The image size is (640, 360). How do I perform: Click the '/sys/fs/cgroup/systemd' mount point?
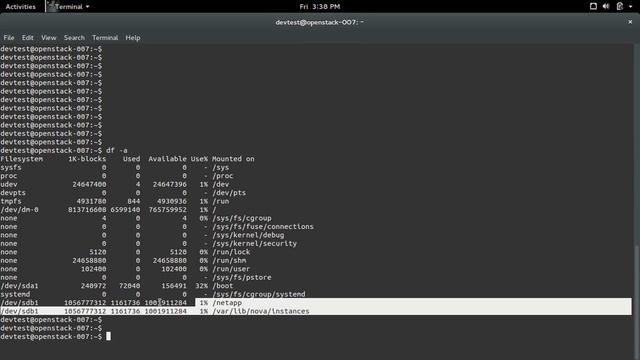[x=259, y=294]
